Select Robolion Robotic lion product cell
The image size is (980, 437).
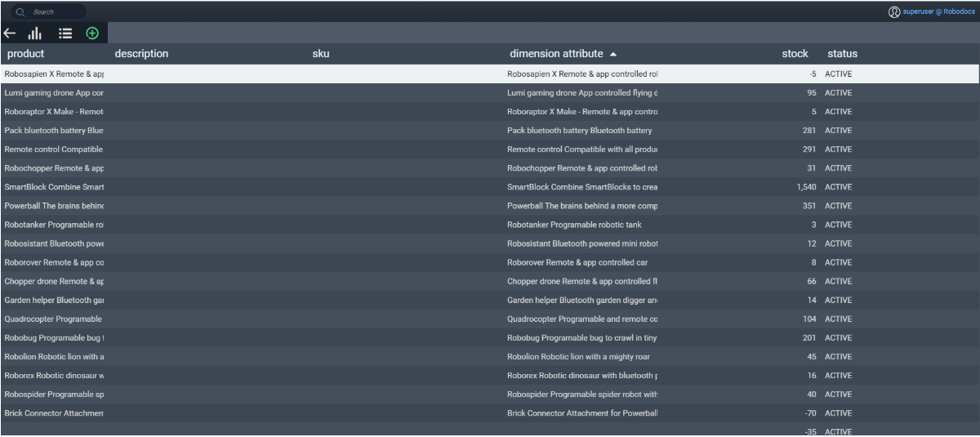[54, 356]
